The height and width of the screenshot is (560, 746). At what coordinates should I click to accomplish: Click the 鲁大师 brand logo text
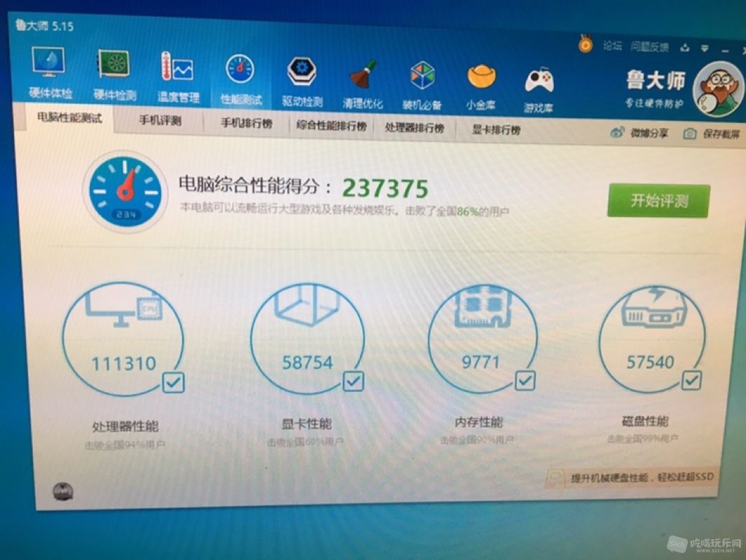click(x=655, y=80)
